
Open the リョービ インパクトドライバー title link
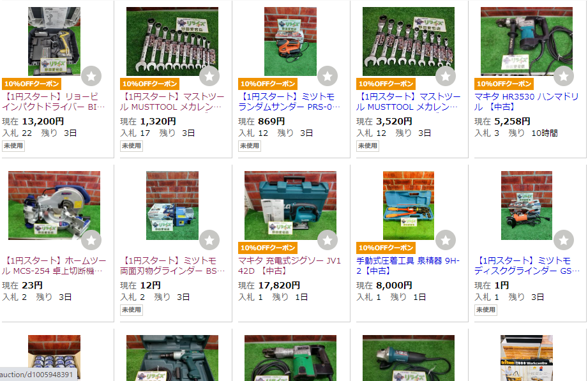[54, 101]
